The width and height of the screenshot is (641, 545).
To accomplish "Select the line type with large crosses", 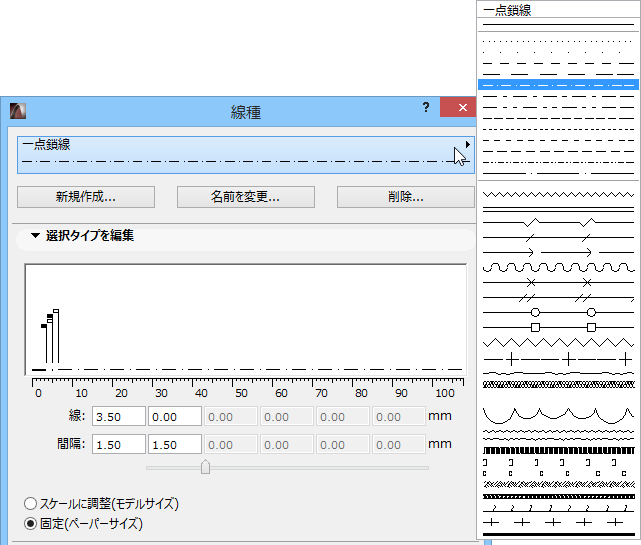I will (x=558, y=359).
